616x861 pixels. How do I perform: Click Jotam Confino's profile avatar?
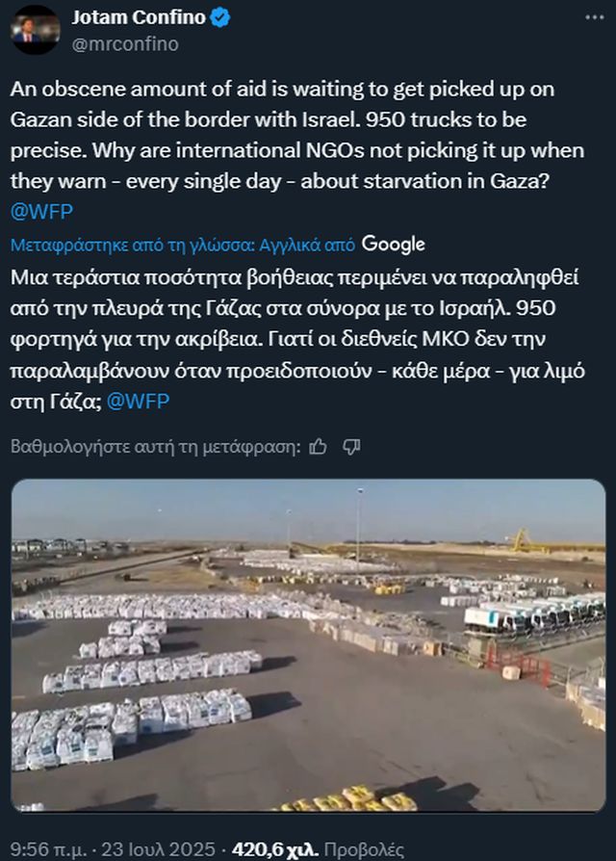[x=36, y=31]
